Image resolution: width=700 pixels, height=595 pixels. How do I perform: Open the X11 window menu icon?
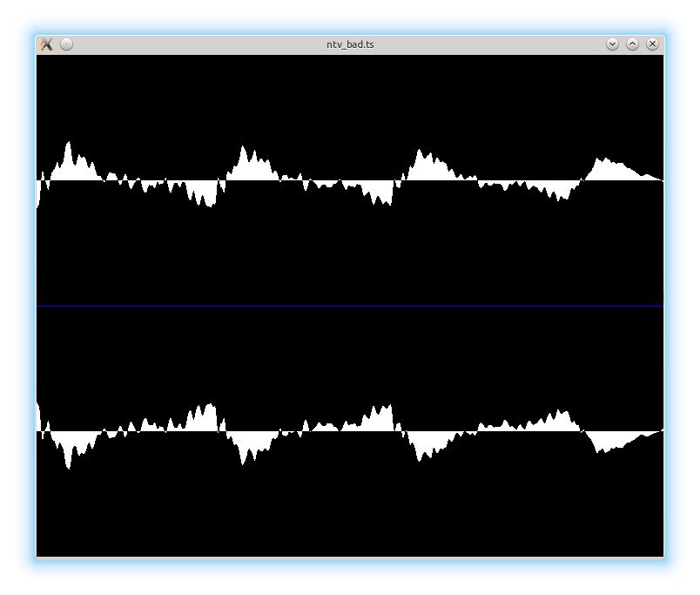point(46,44)
